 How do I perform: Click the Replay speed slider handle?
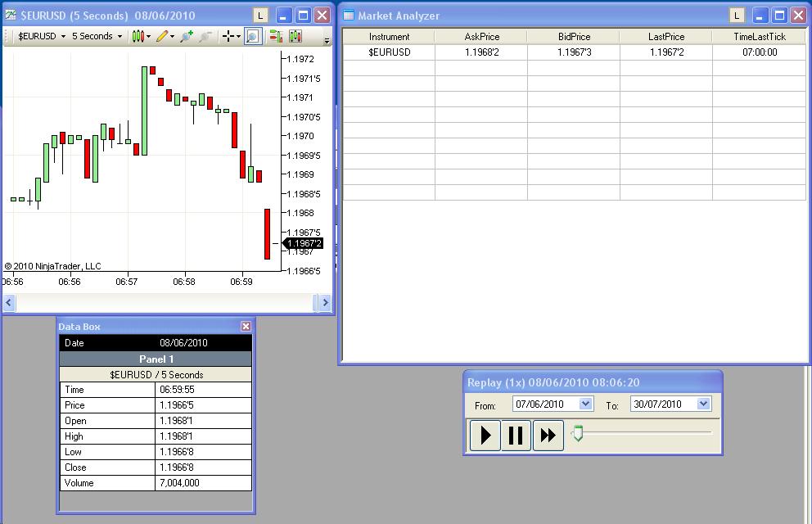pyautogui.click(x=578, y=433)
